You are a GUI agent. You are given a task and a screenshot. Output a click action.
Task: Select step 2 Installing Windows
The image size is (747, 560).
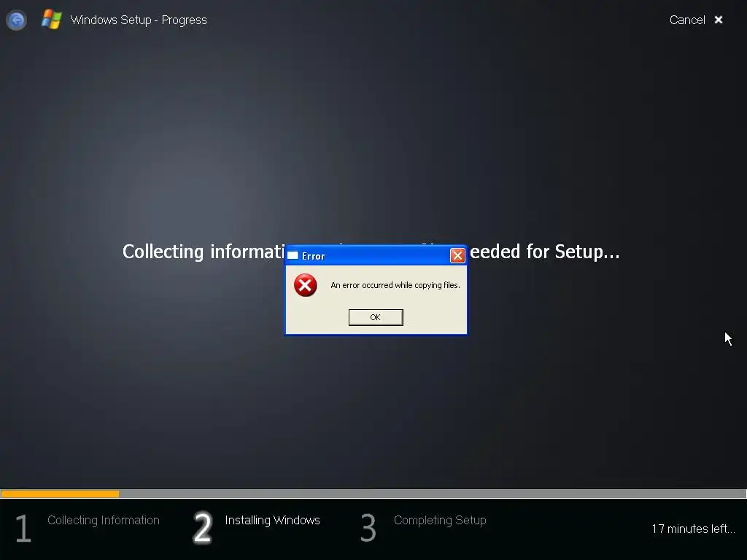click(257, 526)
